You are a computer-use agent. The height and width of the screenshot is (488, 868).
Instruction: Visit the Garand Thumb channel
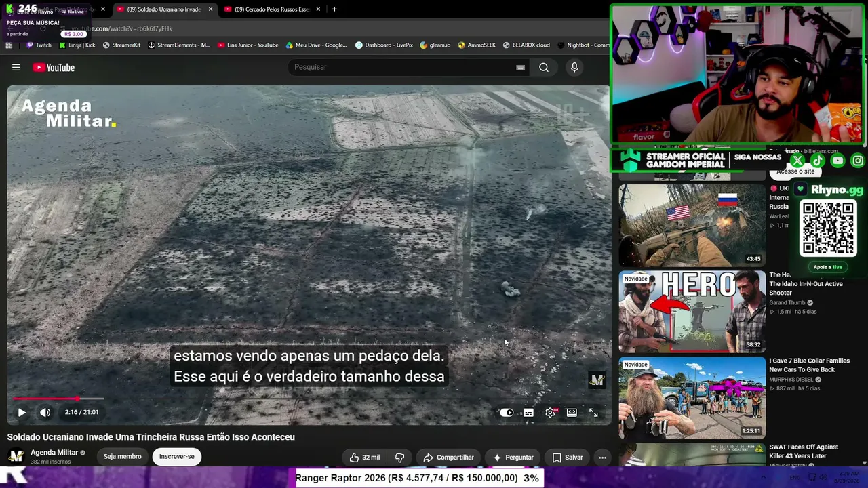click(787, 302)
